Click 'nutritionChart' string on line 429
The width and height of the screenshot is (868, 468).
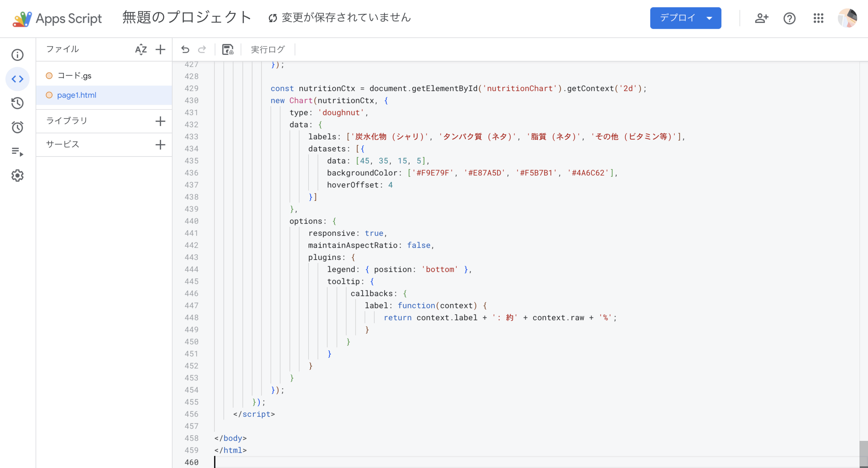520,88
